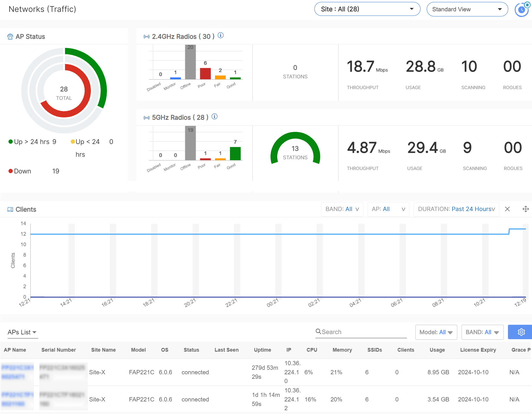Image resolution: width=532 pixels, height=415 pixels.
Task: Click the 2.4GHz Poor bar showing 6
Action: point(205,74)
